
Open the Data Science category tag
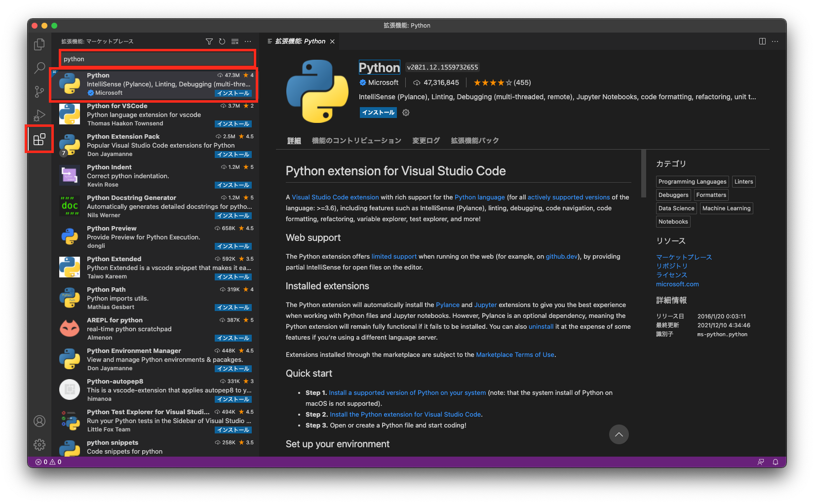[676, 208]
